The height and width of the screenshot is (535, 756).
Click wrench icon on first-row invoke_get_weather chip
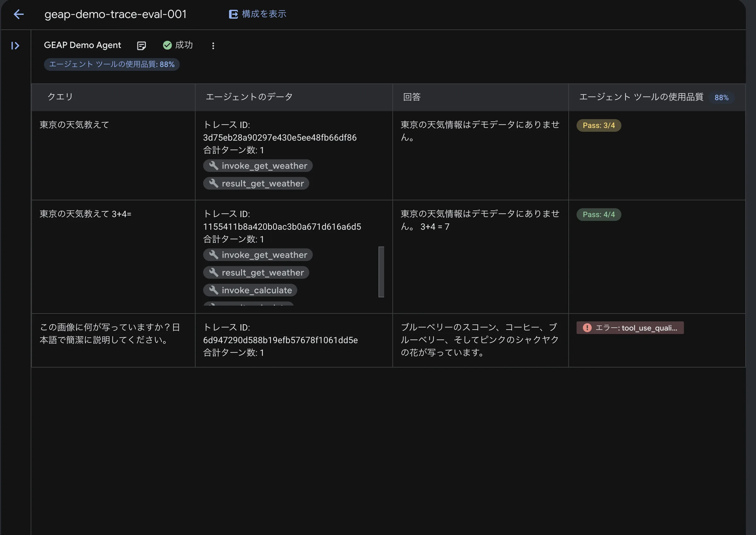point(214,165)
